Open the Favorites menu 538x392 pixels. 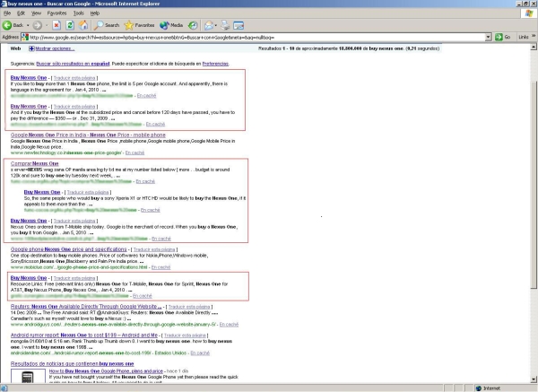click(x=57, y=13)
